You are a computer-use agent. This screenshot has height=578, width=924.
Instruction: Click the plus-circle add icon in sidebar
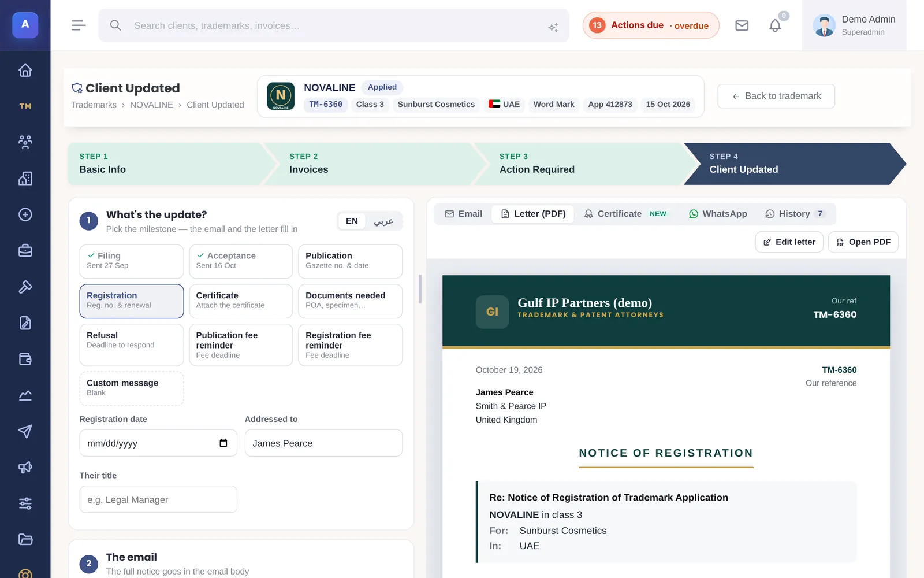(x=25, y=214)
